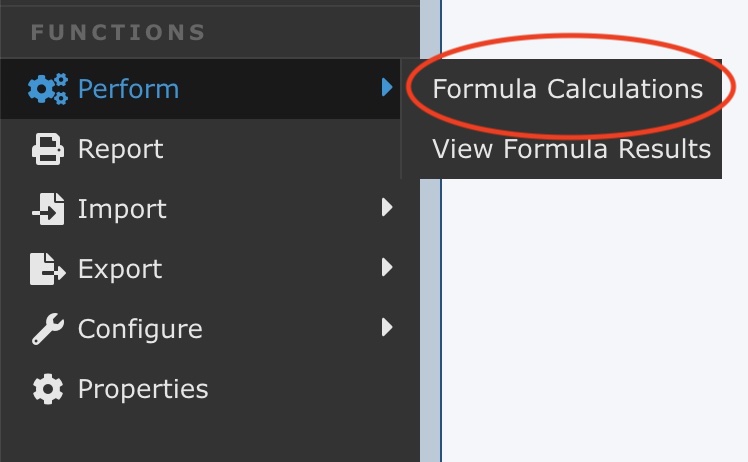This screenshot has width=748, height=462.
Task: Expand the Perform submenu arrow
Action: pos(387,89)
